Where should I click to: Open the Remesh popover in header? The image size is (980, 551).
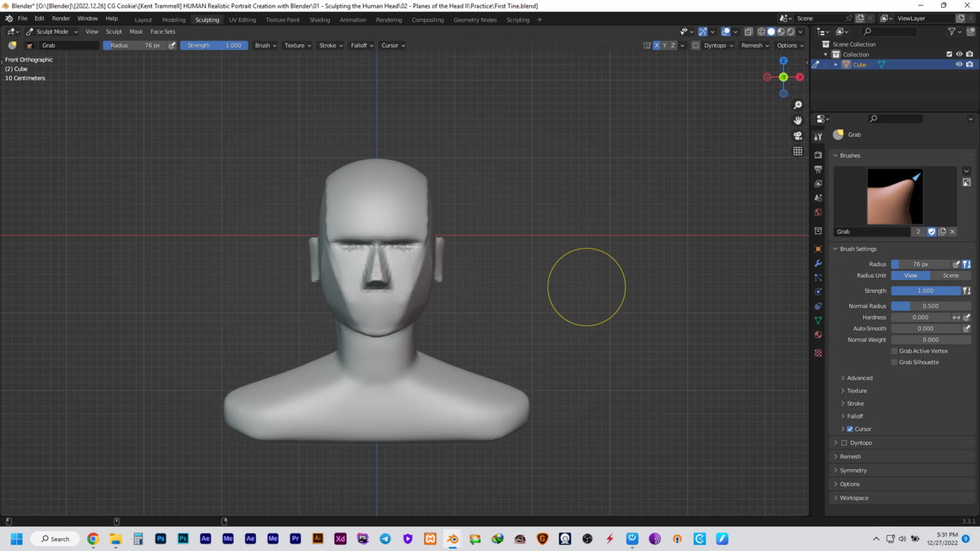coord(754,45)
